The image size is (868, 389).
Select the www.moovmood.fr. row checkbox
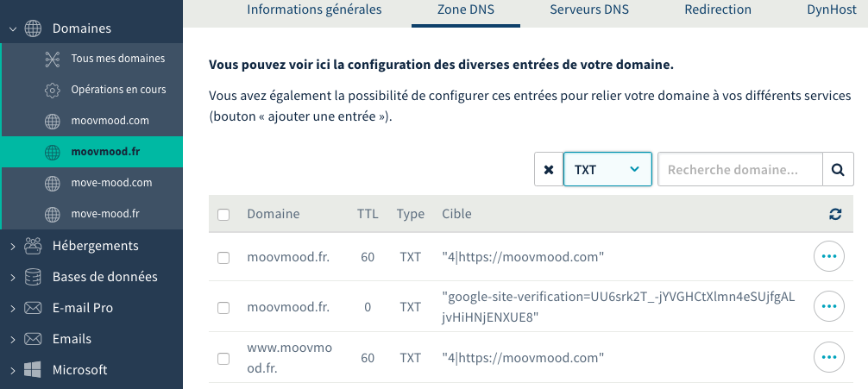pos(223,358)
